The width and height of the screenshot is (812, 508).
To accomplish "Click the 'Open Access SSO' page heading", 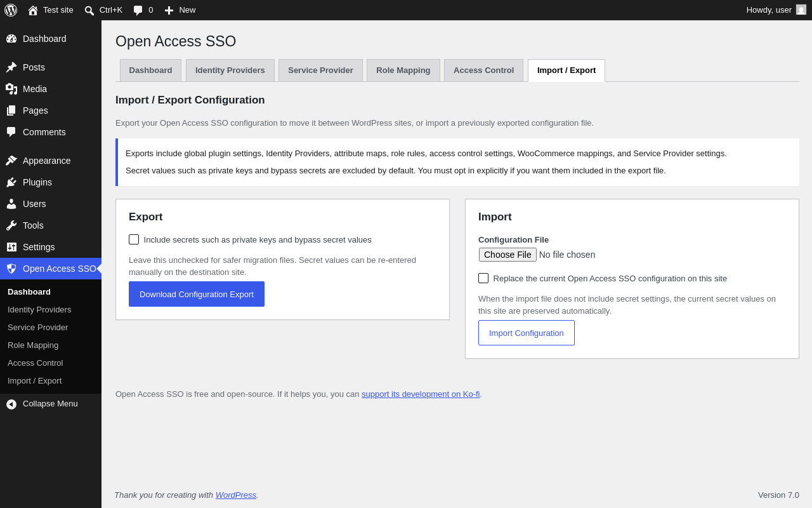I will tap(176, 41).
